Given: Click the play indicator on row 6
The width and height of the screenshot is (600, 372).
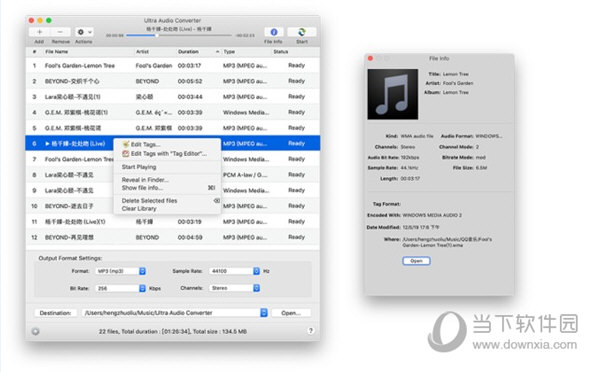Looking at the screenshot, I should (x=47, y=144).
